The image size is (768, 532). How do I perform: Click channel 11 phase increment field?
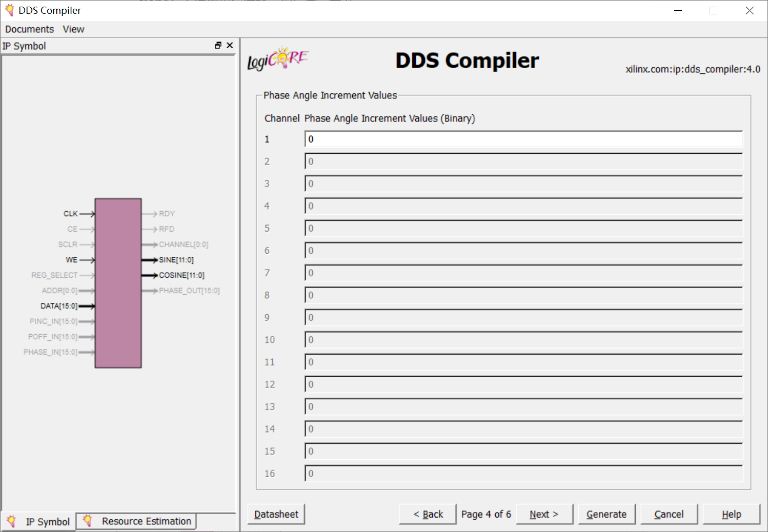[523, 362]
